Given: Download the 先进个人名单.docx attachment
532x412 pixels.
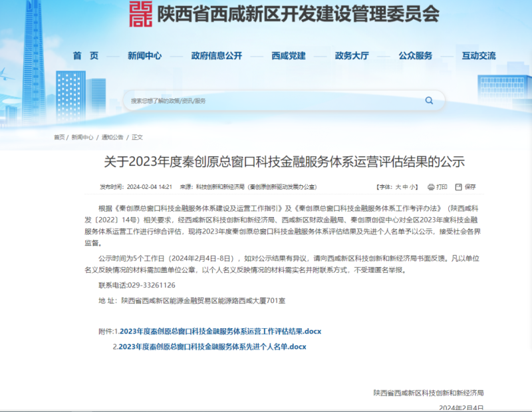Looking at the screenshot, I should click(212, 347).
